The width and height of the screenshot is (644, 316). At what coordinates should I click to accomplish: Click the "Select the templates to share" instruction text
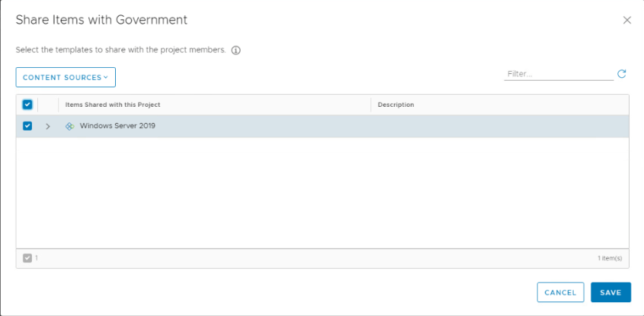120,50
